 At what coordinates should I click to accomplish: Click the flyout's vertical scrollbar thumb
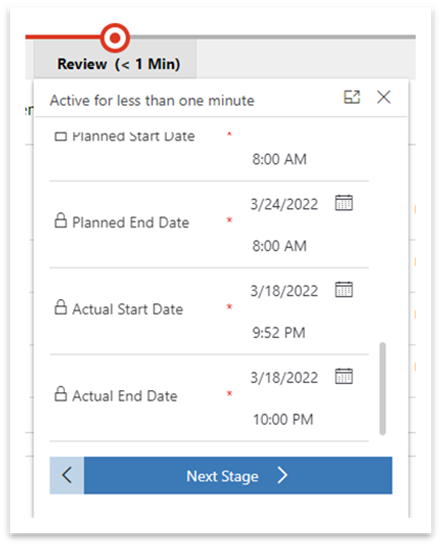382,389
